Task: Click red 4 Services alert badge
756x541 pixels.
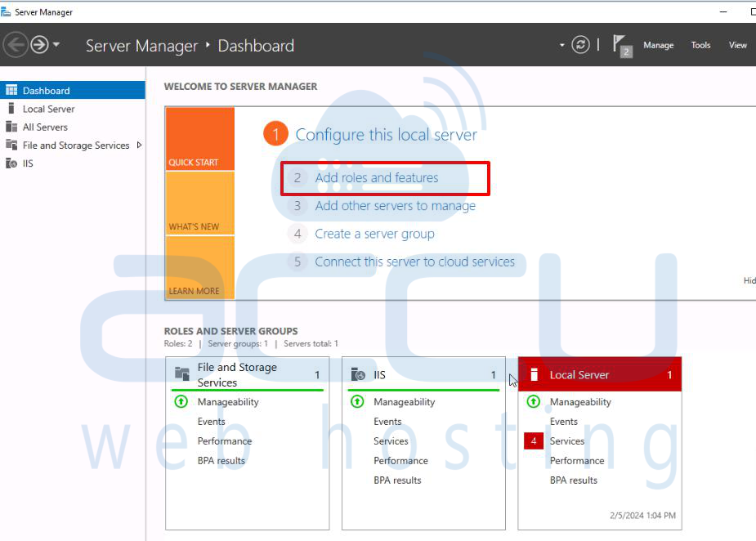Action: [x=534, y=440]
